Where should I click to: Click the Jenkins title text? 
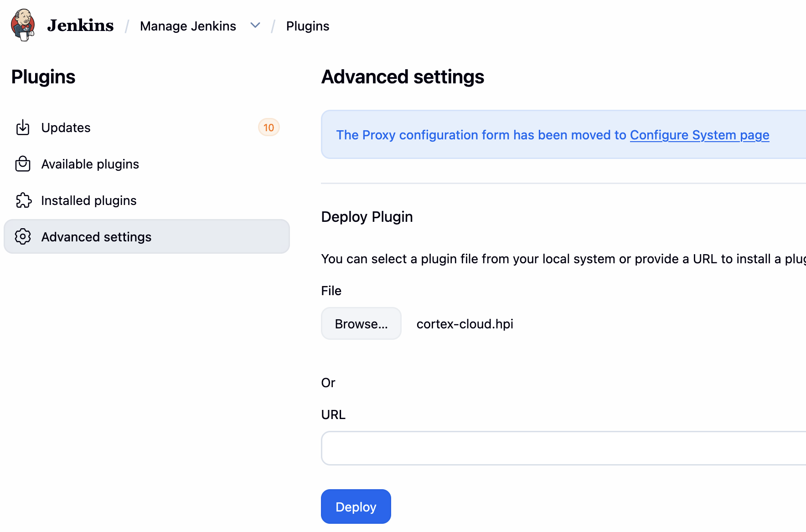[x=80, y=26]
